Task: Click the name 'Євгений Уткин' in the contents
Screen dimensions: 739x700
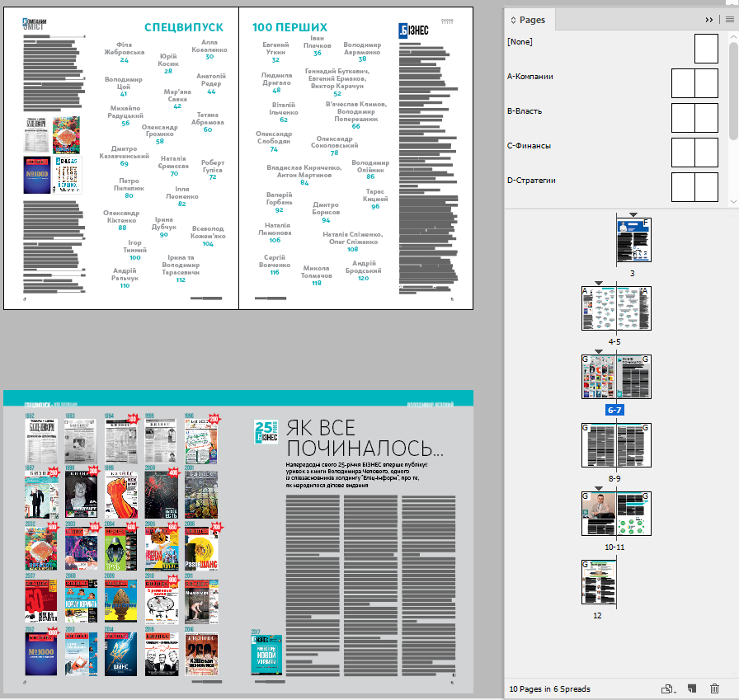Action: pos(275,49)
